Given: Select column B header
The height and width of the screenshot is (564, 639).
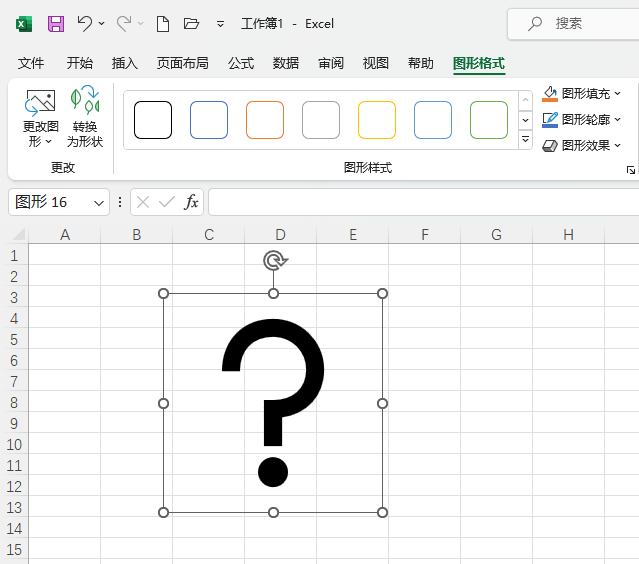Looking at the screenshot, I should [x=137, y=235].
